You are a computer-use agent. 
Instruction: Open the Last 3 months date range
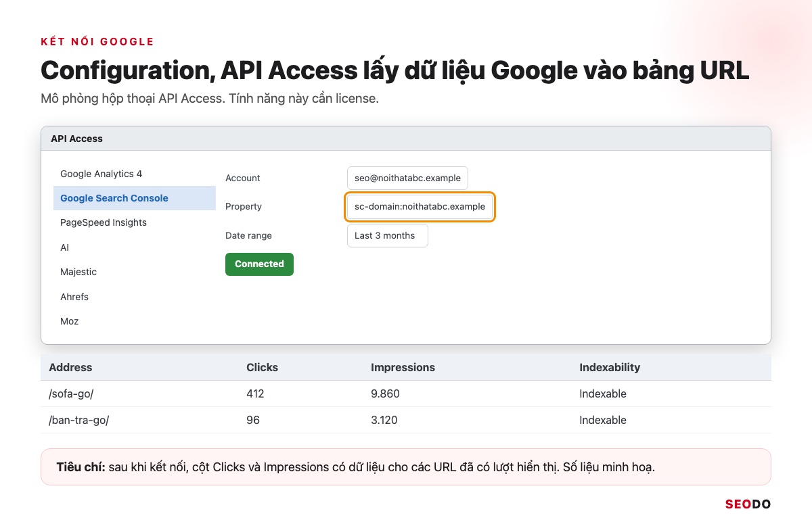pos(388,236)
